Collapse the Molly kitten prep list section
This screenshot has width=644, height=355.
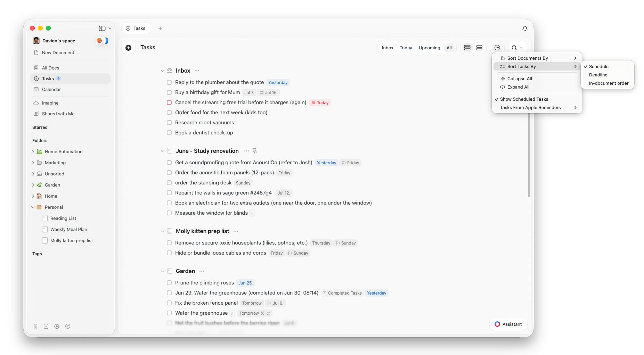(162, 231)
